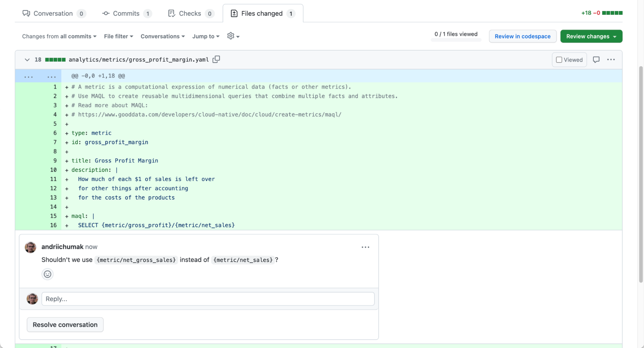The image size is (644, 348).
Task: Open more options menu for the changed file
Action: coord(611,60)
